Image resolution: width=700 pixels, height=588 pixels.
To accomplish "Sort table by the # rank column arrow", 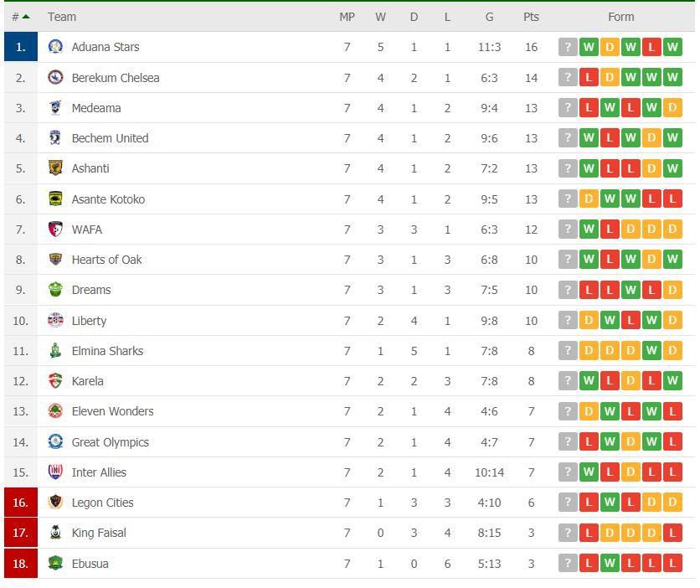I will point(26,17).
